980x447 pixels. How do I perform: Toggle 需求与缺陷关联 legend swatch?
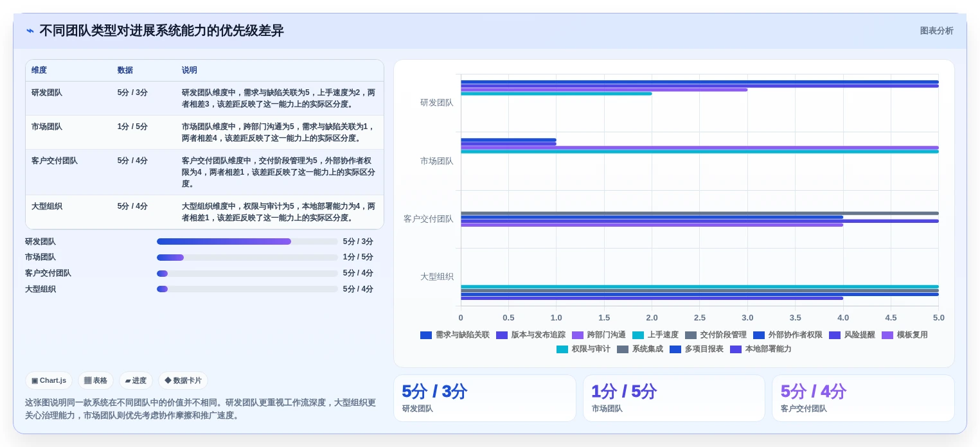425,335
